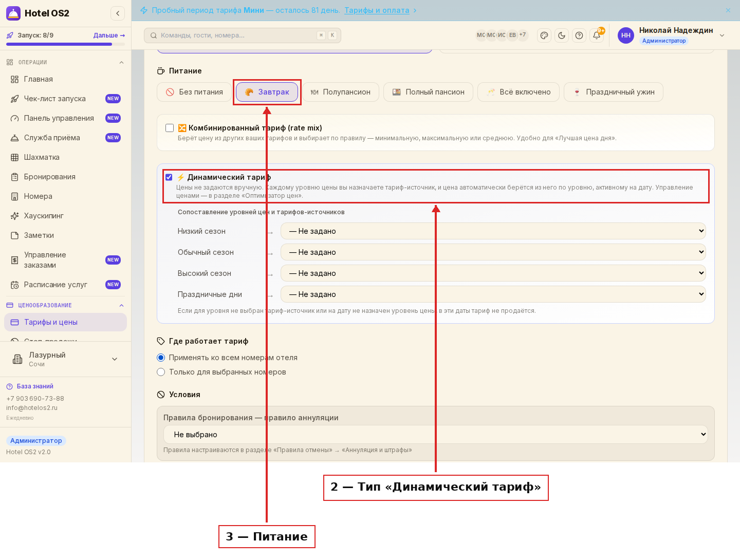Open Расписание услуг
Viewport: 740px width, 560px height.
[66, 285]
